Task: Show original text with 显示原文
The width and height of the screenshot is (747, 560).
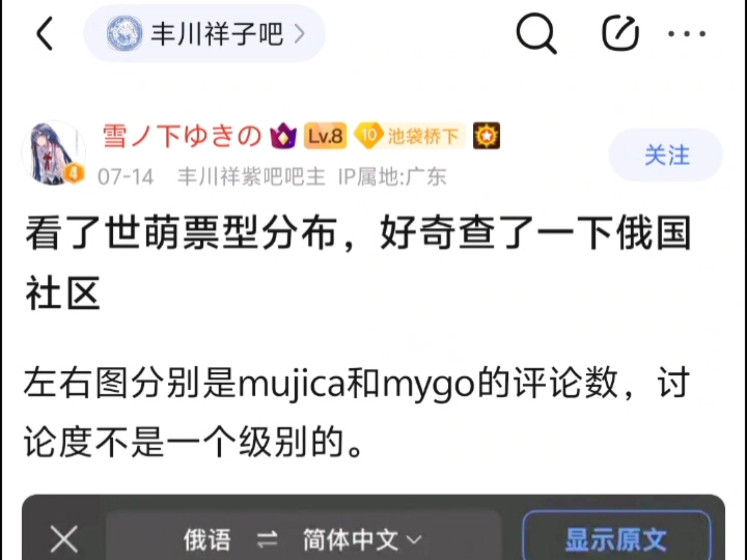Action: [617, 539]
